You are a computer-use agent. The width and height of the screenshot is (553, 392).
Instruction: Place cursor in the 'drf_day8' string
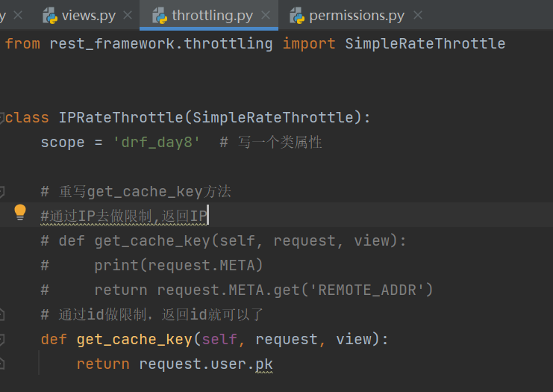157,142
